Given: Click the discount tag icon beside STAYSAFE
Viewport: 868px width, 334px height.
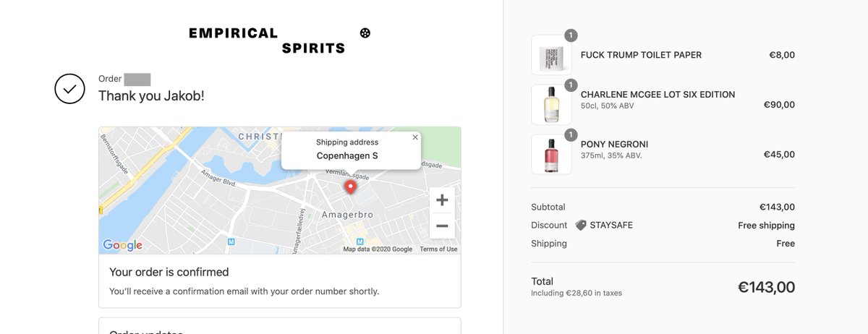Looking at the screenshot, I should click(x=581, y=225).
